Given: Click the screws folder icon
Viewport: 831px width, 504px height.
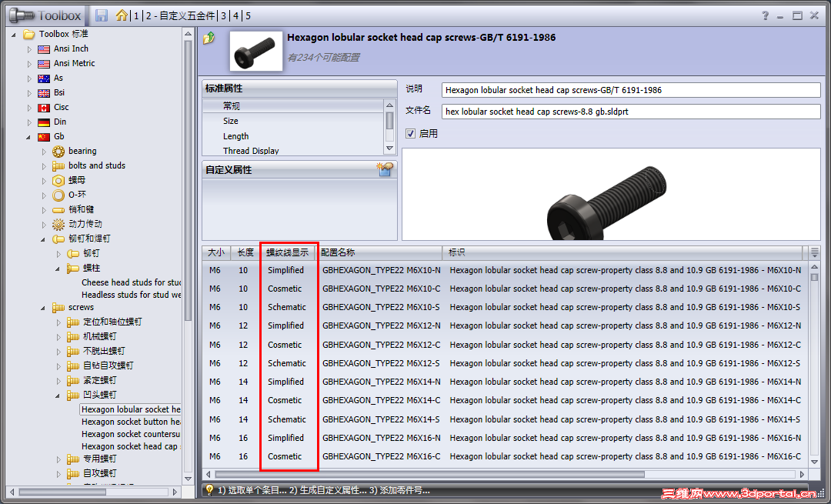Looking at the screenshot, I should coord(58,307).
